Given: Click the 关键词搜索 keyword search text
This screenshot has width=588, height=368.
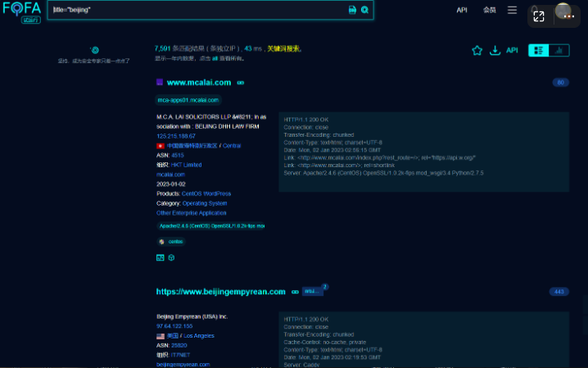Looking at the screenshot, I should point(283,49).
